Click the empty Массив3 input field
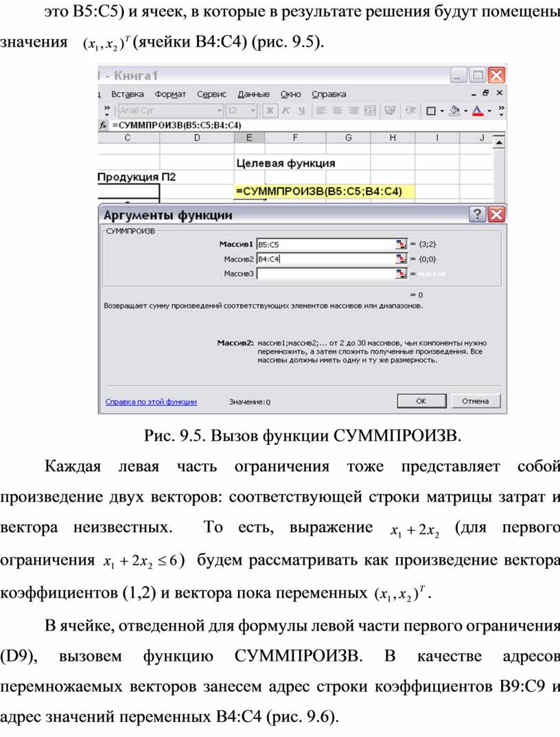 (327, 273)
